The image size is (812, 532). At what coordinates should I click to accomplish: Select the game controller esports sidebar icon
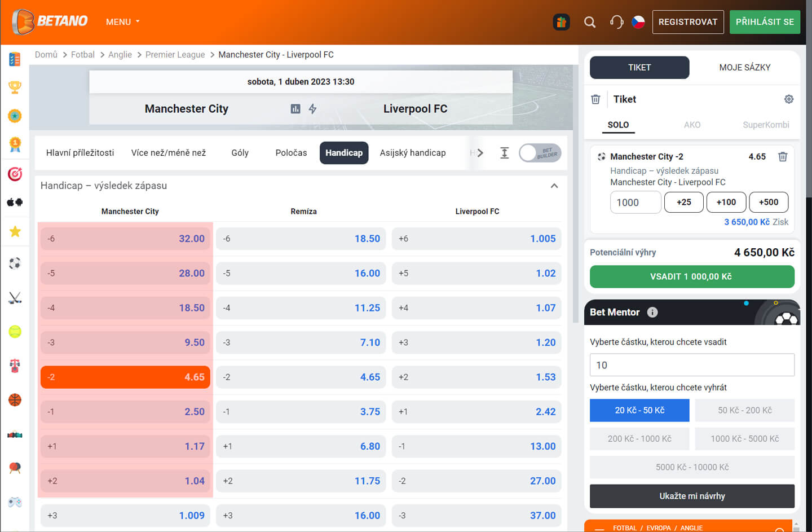click(x=15, y=502)
